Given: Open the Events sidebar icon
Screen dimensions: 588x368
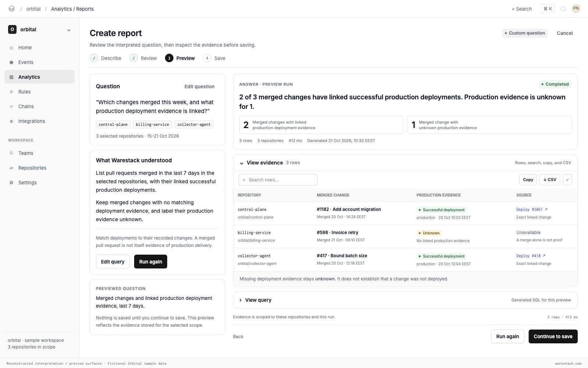Looking at the screenshot, I should coord(11,62).
